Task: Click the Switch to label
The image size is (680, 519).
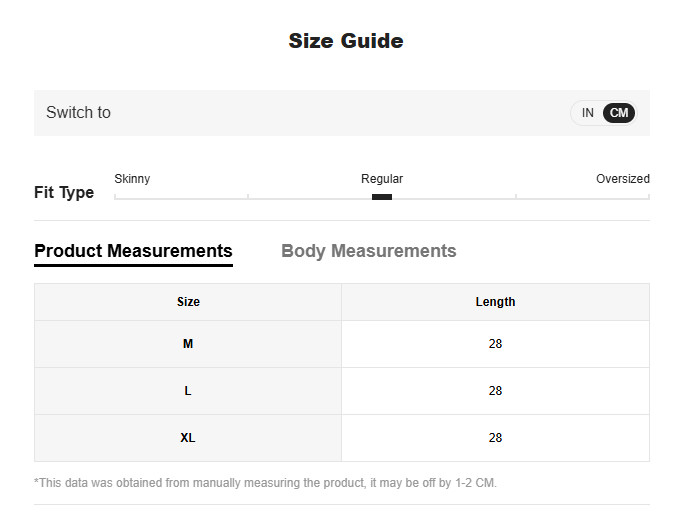Action: 78,113
